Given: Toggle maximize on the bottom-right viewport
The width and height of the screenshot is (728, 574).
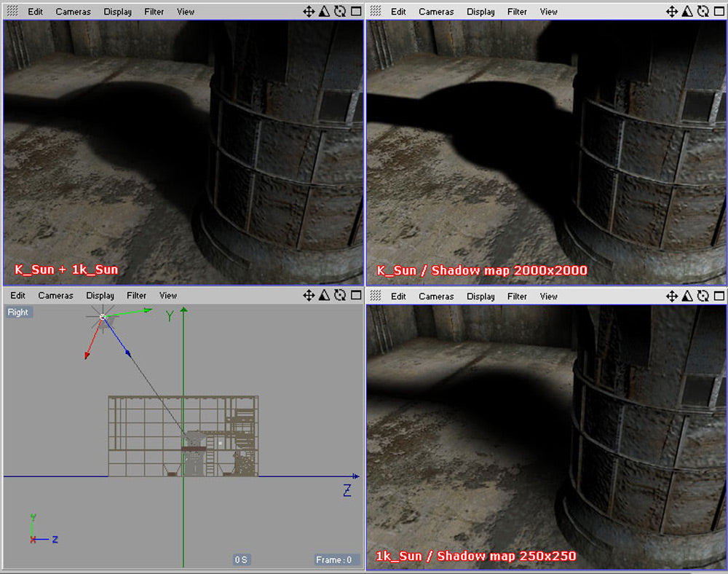Looking at the screenshot, I should [719, 296].
